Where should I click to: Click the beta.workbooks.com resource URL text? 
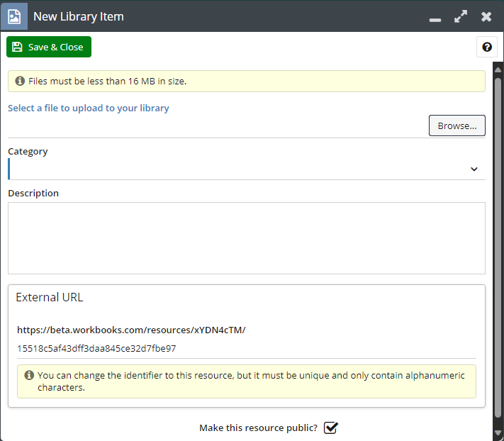tap(131, 330)
